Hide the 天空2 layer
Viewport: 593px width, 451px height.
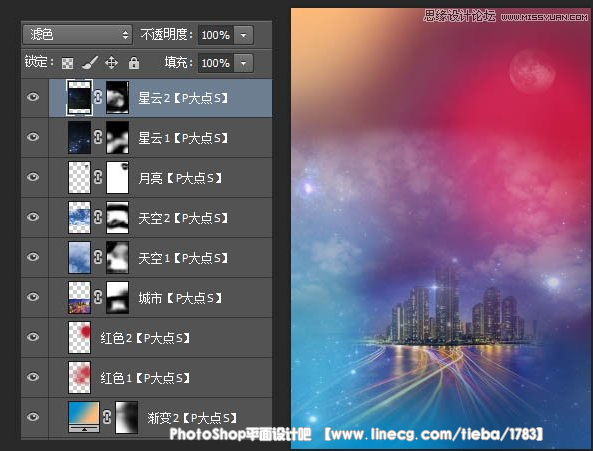pos(33,217)
